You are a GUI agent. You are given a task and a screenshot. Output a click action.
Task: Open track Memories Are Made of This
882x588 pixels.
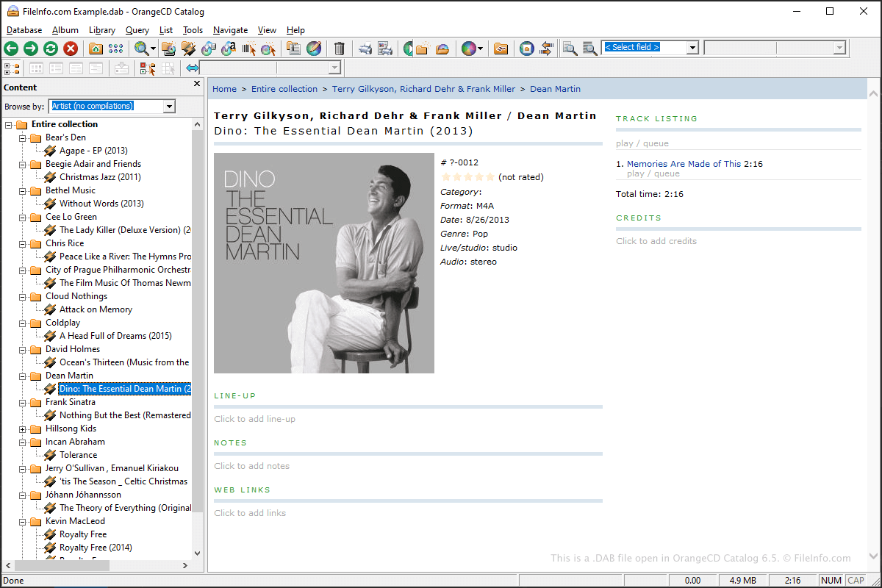(684, 164)
